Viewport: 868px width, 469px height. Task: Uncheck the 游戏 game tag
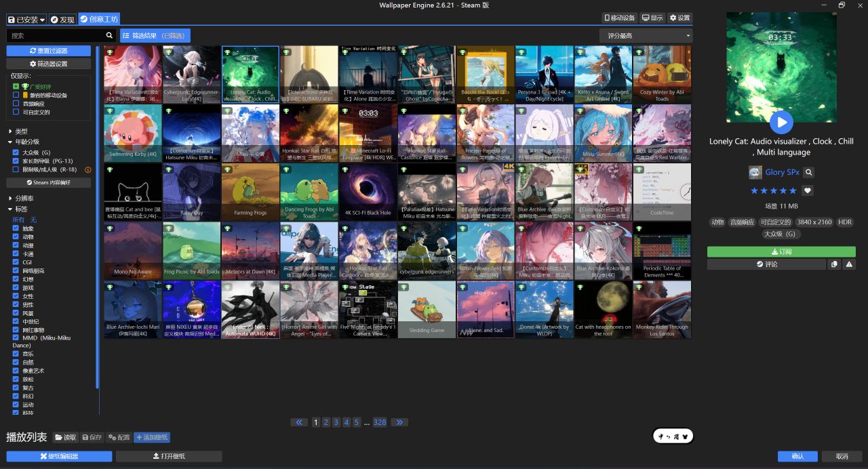pyautogui.click(x=16, y=287)
